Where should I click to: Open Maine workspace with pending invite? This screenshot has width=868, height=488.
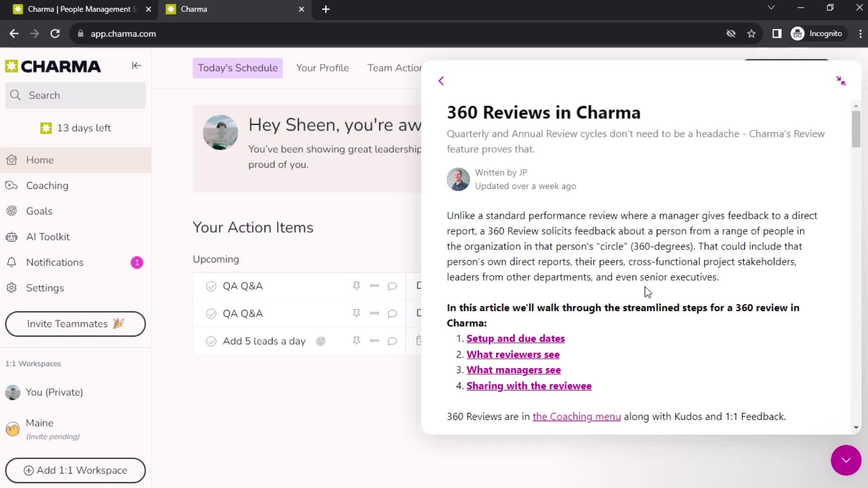tap(75, 429)
